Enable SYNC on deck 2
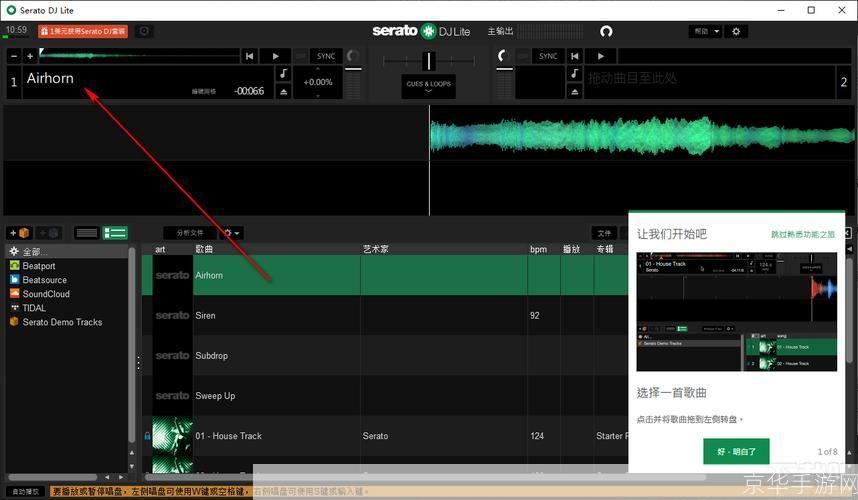Image resolution: width=858 pixels, height=500 pixels. (548, 56)
